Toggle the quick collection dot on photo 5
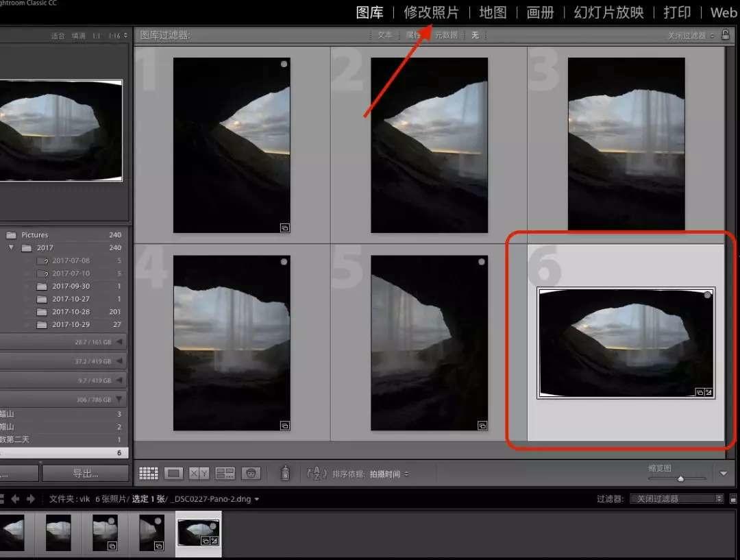The width and height of the screenshot is (740, 560). point(482,262)
